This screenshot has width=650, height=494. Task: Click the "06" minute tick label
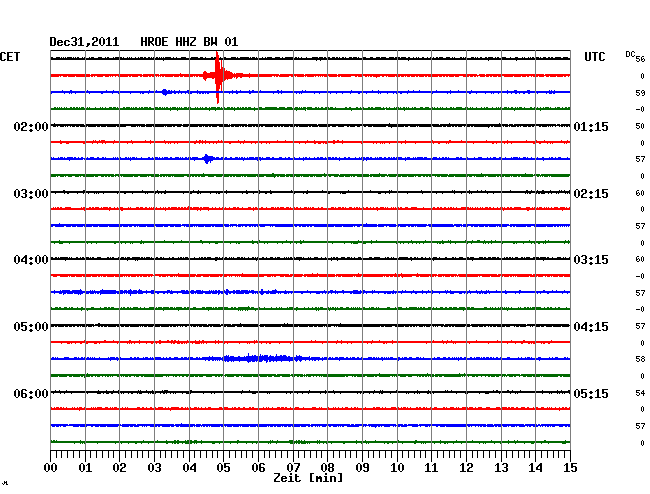pyautogui.click(x=258, y=467)
